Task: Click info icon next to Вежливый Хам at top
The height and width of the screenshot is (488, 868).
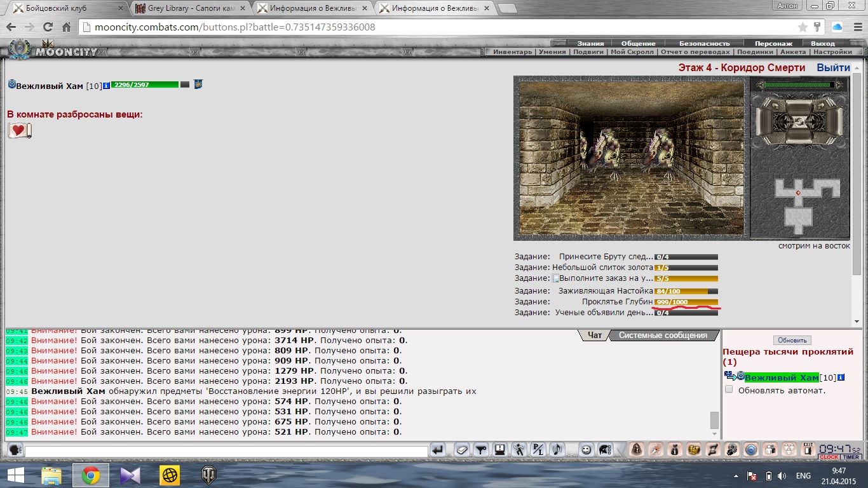Action: click(106, 85)
